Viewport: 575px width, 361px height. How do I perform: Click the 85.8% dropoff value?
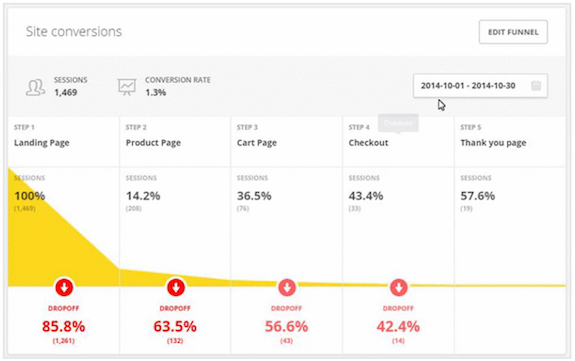tap(63, 326)
